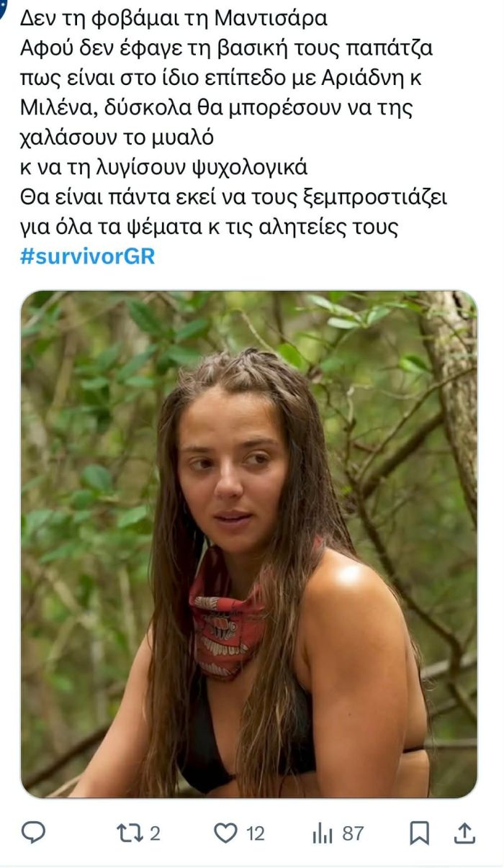The image size is (504, 868).
Task: Click the view count showing 87
Action: tap(352, 833)
